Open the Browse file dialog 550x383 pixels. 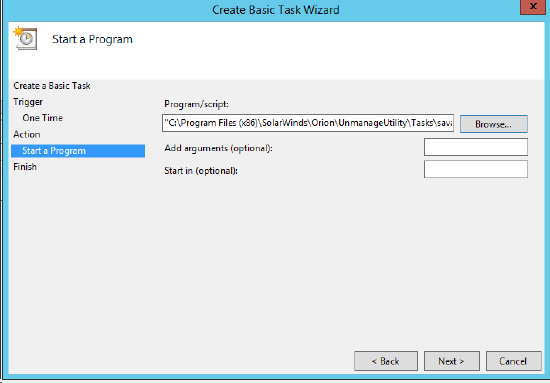(494, 124)
